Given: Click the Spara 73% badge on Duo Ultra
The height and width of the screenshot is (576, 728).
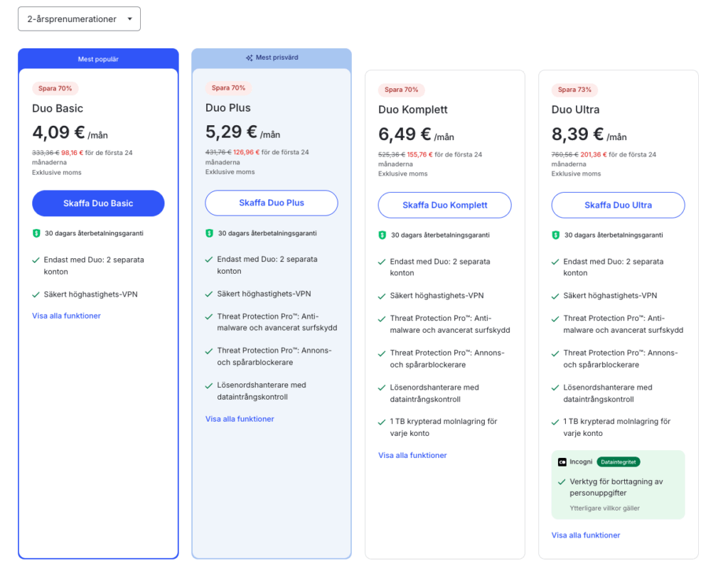Looking at the screenshot, I should pyautogui.click(x=574, y=90).
